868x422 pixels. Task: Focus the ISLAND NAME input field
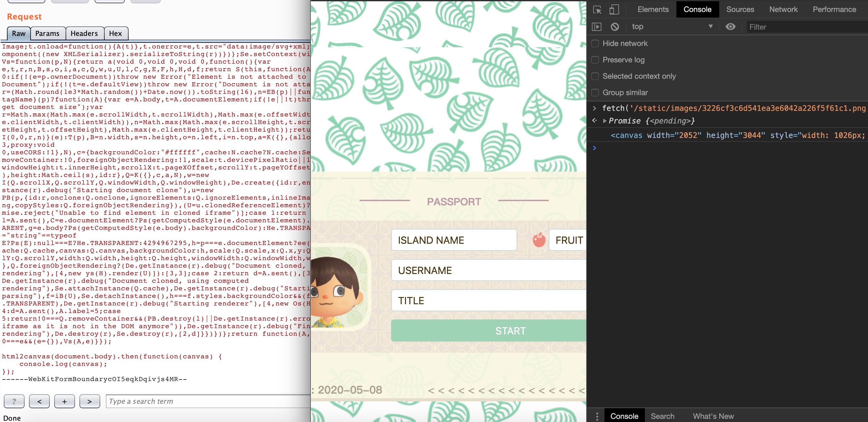tap(454, 240)
